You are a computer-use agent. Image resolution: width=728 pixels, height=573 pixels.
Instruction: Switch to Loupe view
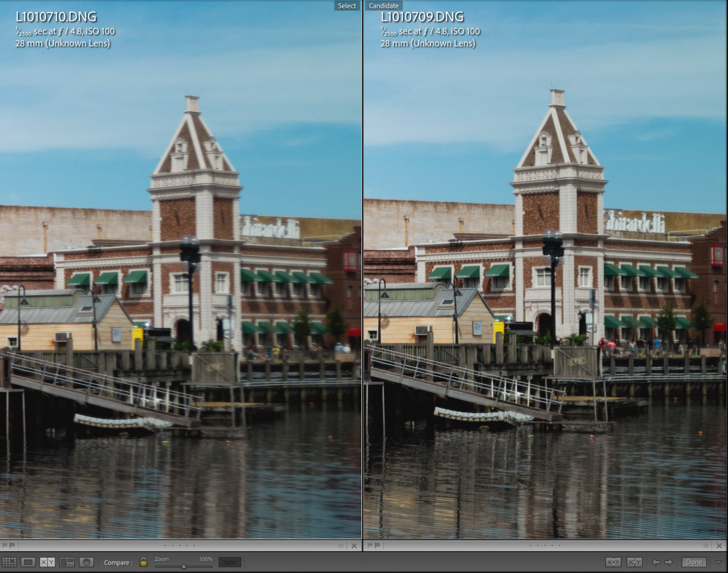(x=28, y=562)
